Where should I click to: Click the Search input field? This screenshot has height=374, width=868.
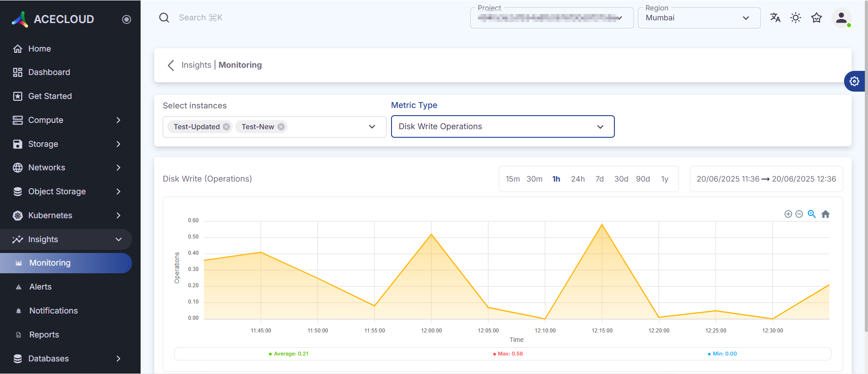click(x=271, y=18)
